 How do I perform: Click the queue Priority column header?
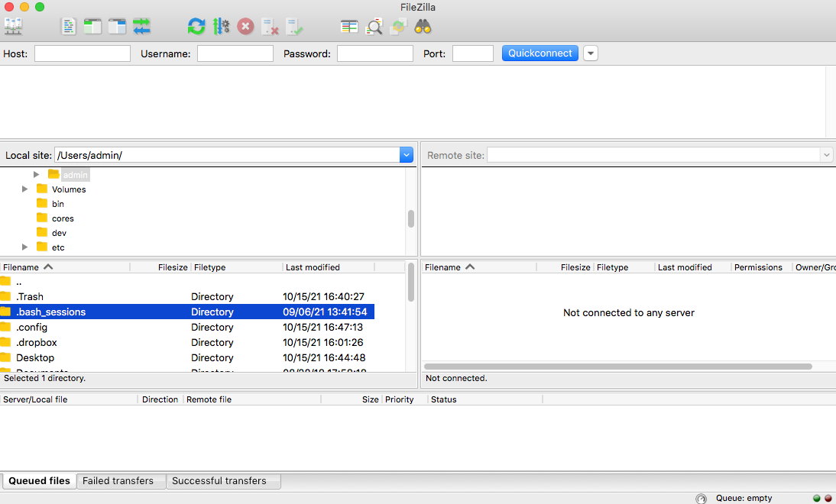click(x=404, y=399)
